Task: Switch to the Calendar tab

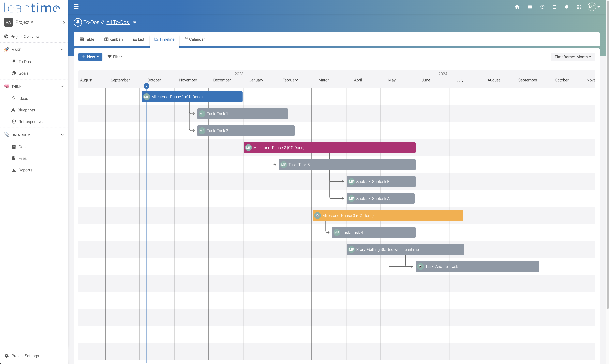Action: [x=195, y=39]
